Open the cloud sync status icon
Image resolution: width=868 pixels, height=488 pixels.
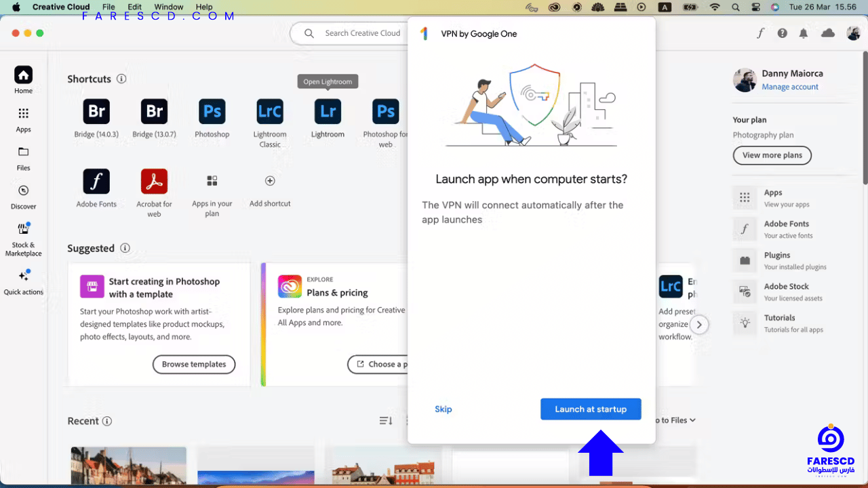pyautogui.click(x=828, y=33)
